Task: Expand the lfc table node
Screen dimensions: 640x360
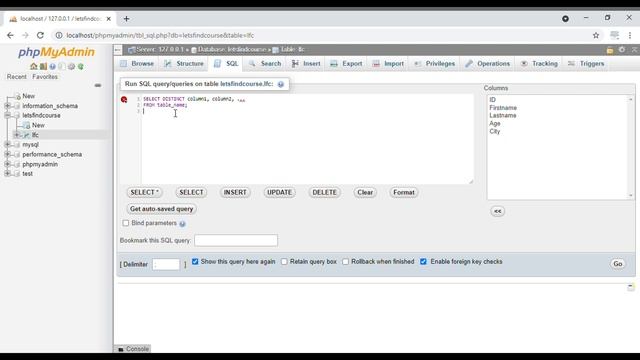Action: 17,135
